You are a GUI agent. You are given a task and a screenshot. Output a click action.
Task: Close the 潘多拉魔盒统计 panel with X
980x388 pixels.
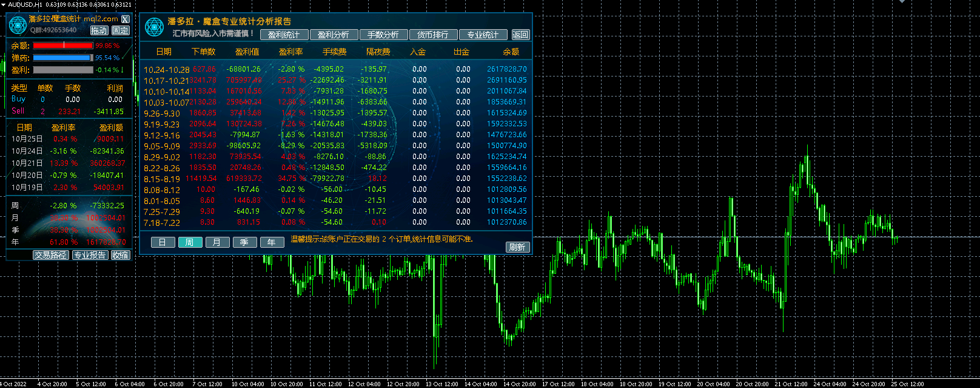(126, 19)
